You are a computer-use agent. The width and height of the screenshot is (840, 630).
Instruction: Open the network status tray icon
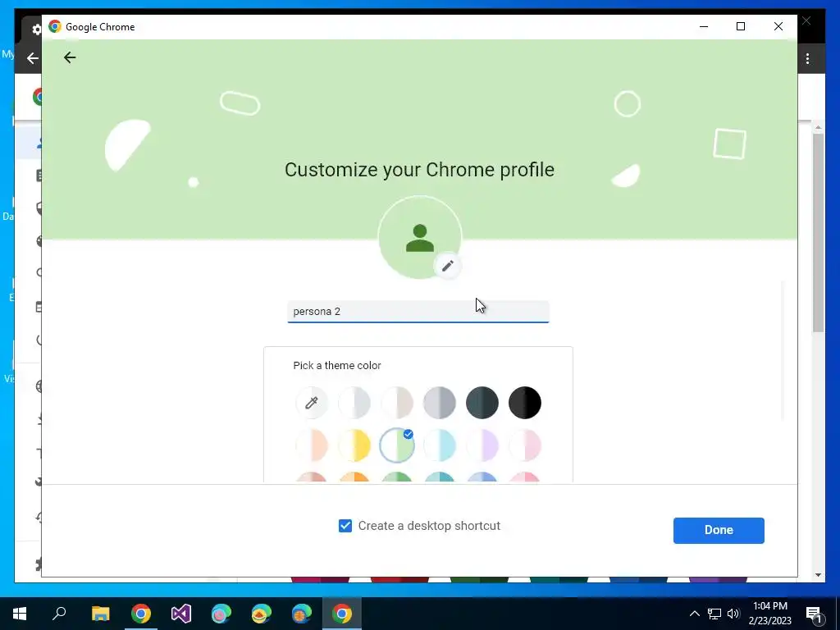click(x=714, y=614)
